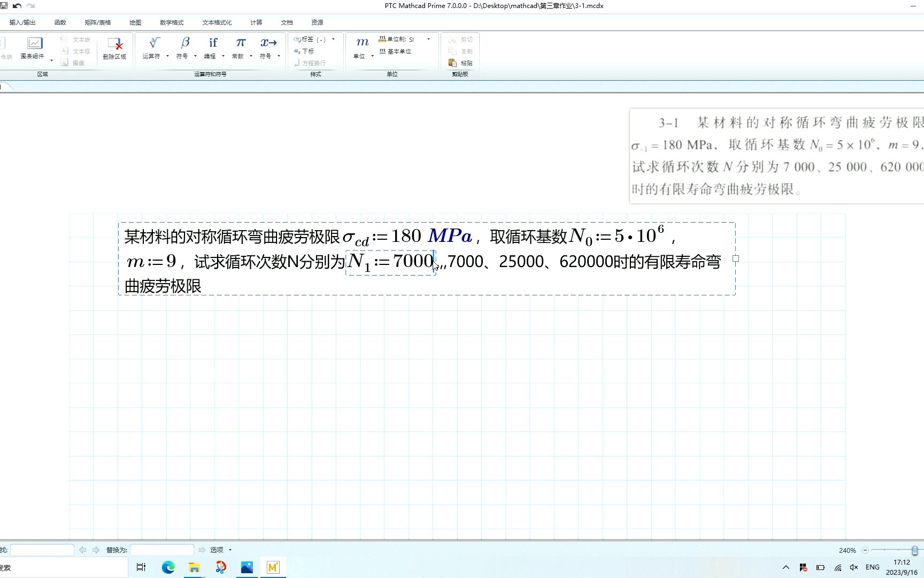Screen dimensions: 924x578
Task: Click the find previous arrow icon
Action: click(x=82, y=550)
